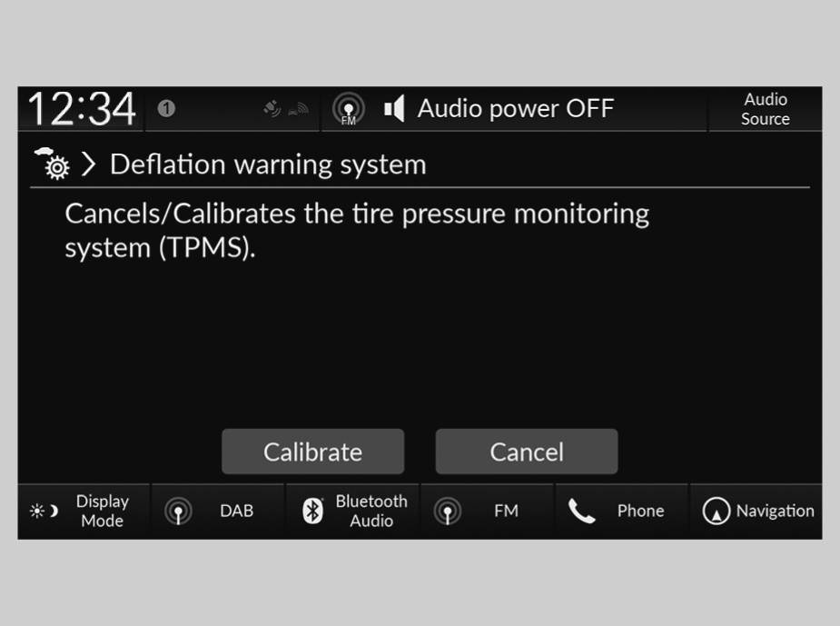Tap the Bluetooth Audio icon
840x626 pixels.
[312, 512]
